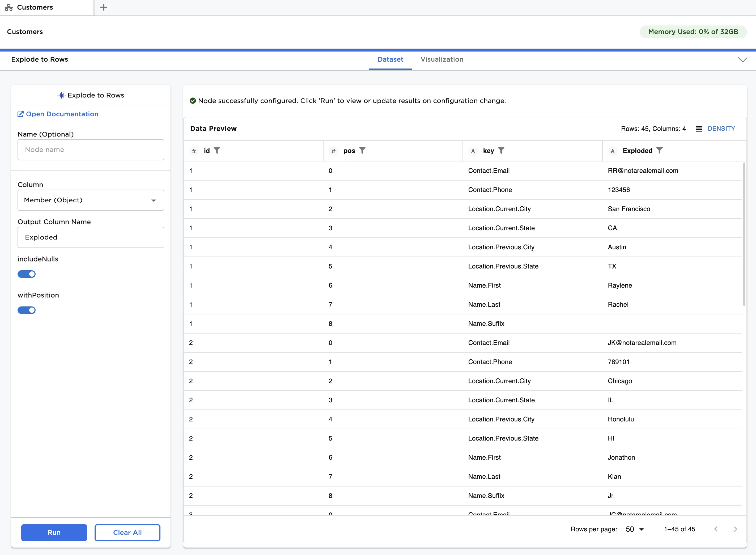Image resolution: width=756 pixels, height=555 pixels.
Task: Collapse panel with top-right chevron
Action: coord(742,60)
